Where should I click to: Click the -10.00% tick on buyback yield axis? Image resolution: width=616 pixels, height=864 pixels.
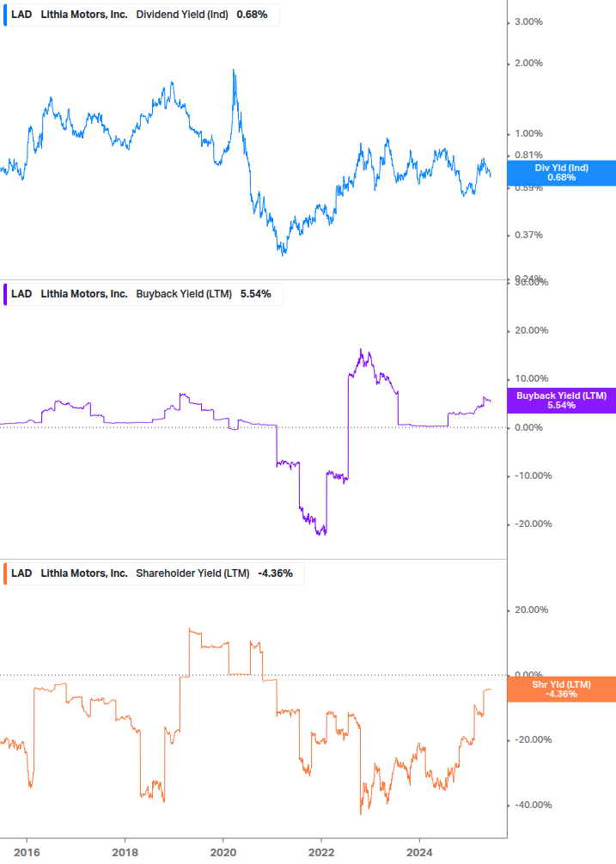pos(533,476)
